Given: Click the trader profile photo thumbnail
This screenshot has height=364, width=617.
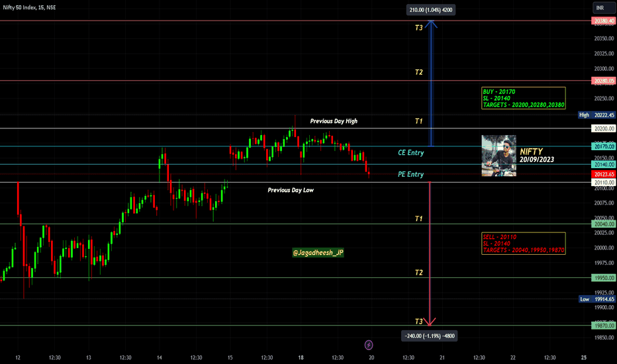Looking at the screenshot, I should point(498,156).
